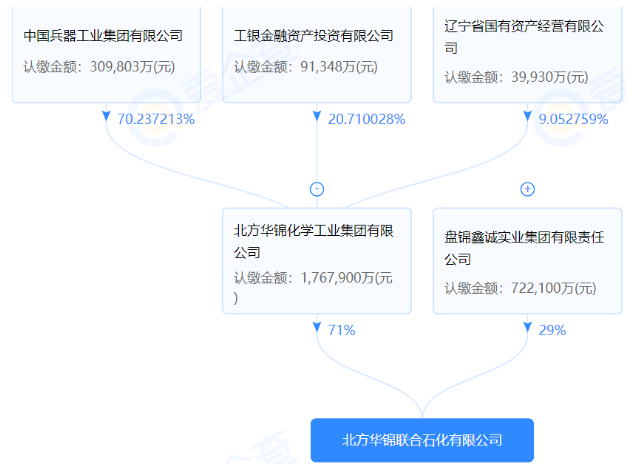Click the 70.237213% ownership percentage
This screenshot has height=472, width=633.
(156, 119)
